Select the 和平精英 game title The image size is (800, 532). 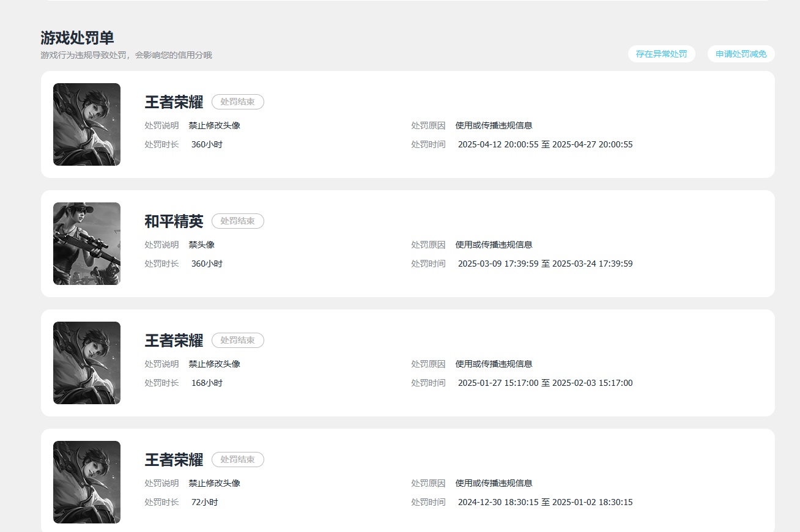click(174, 221)
